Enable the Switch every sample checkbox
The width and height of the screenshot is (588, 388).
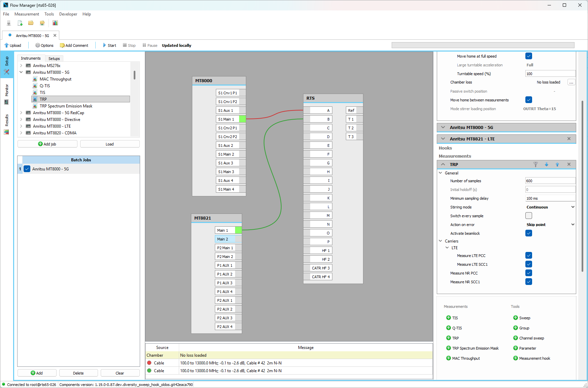529,216
